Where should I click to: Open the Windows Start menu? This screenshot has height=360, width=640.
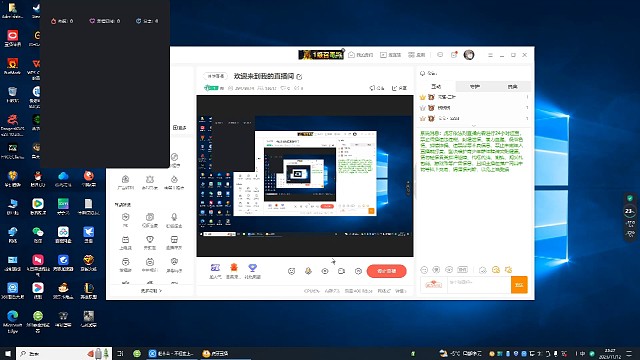pos(8,353)
